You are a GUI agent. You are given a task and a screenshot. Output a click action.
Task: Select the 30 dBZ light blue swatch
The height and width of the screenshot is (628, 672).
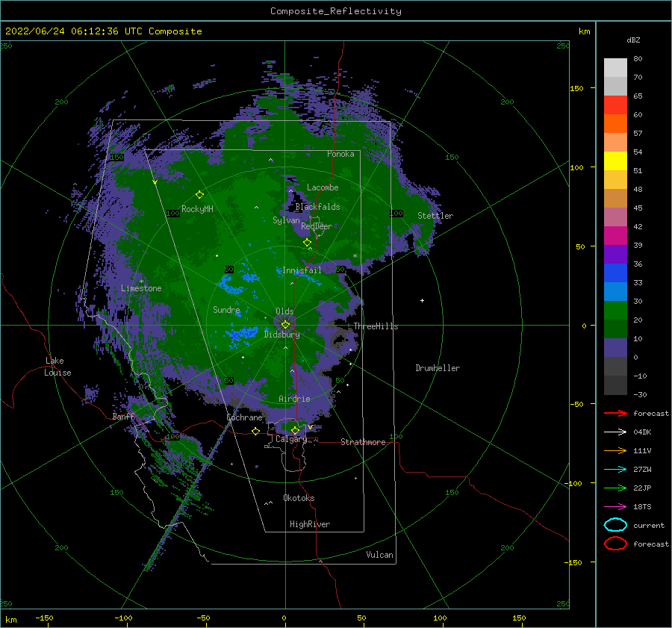pyautogui.click(x=615, y=291)
